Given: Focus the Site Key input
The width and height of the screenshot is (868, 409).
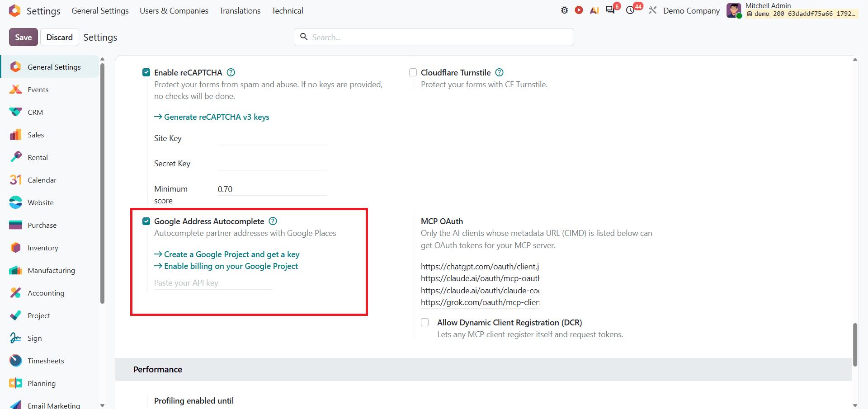Looking at the screenshot, I should coord(272,138).
